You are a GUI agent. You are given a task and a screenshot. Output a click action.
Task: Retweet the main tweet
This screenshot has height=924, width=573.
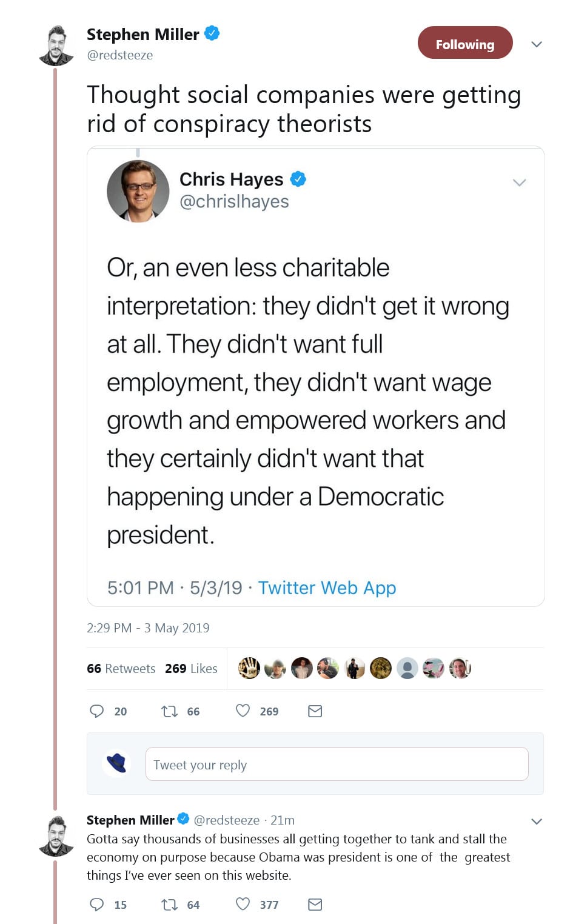coord(169,711)
